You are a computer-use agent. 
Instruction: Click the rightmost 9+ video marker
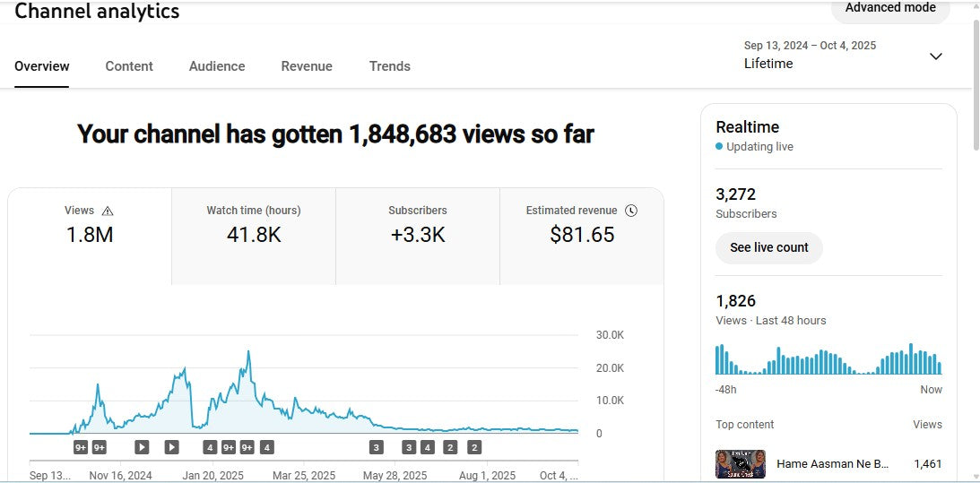point(247,447)
